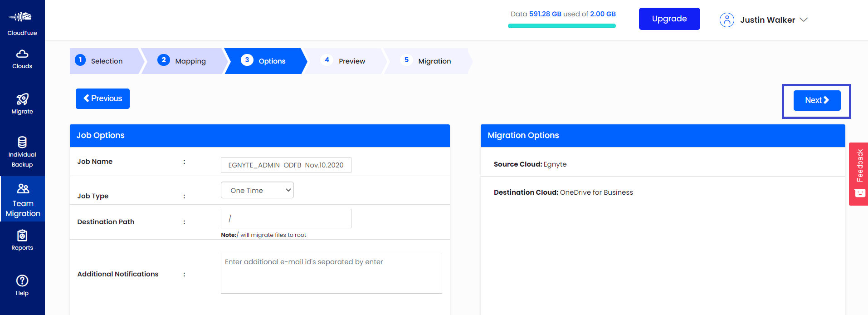Click the Migration Options panel header
The width and height of the screenshot is (868, 315).
663,135
